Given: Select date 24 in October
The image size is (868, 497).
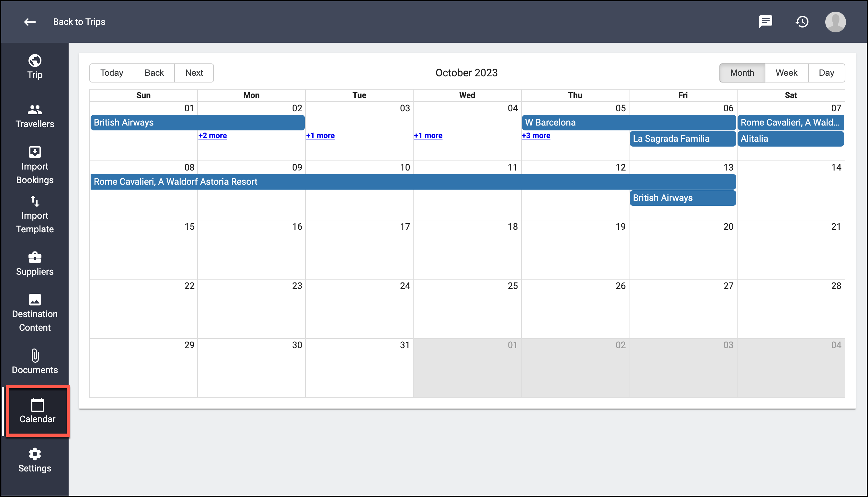Looking at the screenshot, I should pos(405,286).
